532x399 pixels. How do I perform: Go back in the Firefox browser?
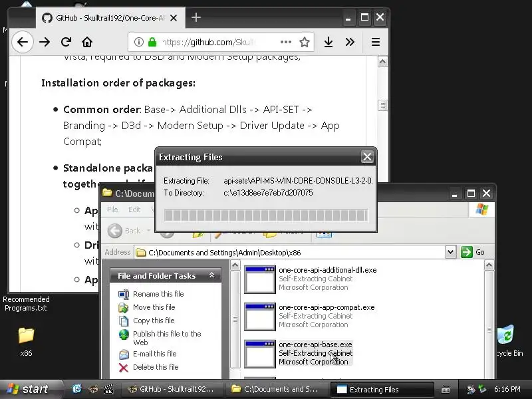[x=23, y=42]
